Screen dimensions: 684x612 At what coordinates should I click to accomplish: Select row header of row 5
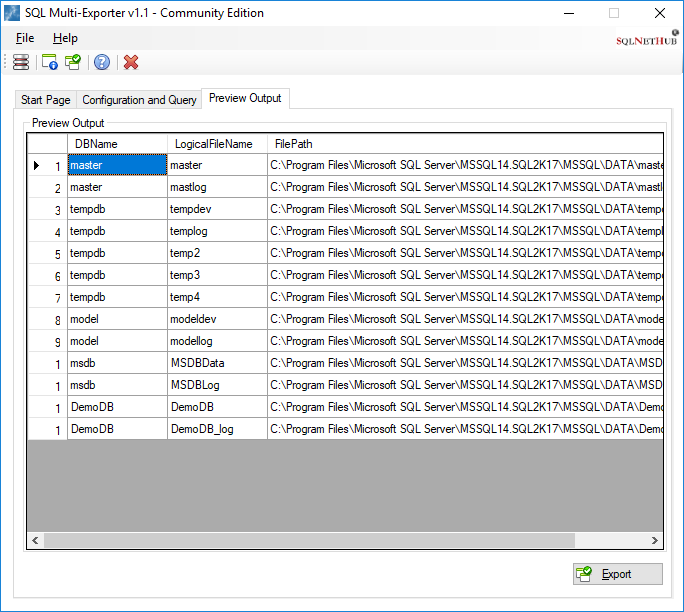click(x=48, y=253)
